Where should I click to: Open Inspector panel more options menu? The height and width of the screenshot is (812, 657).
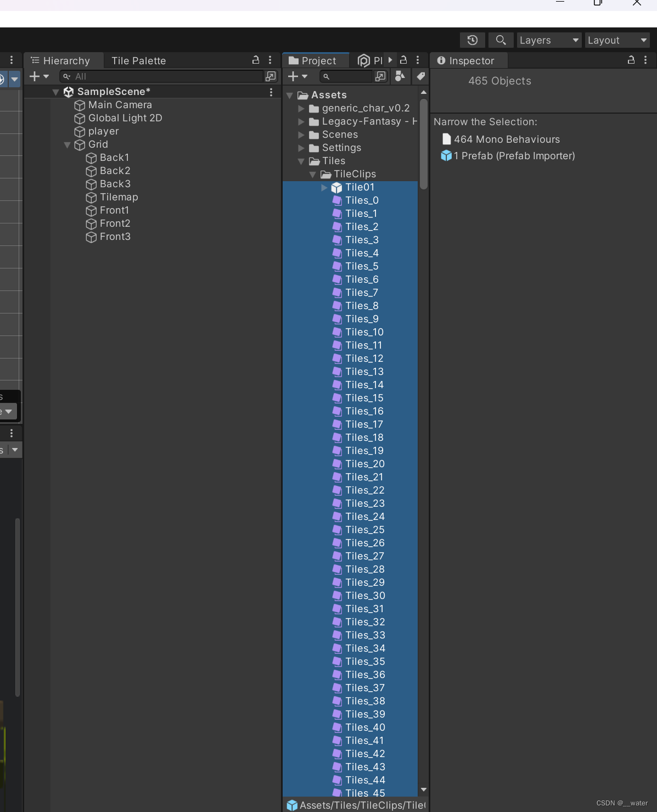(645, 60)
